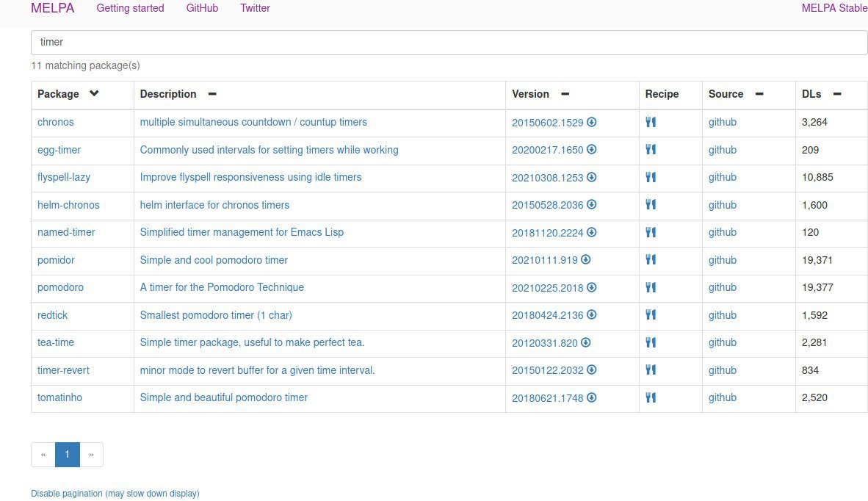Open the pomidor package link

(56, 259)
